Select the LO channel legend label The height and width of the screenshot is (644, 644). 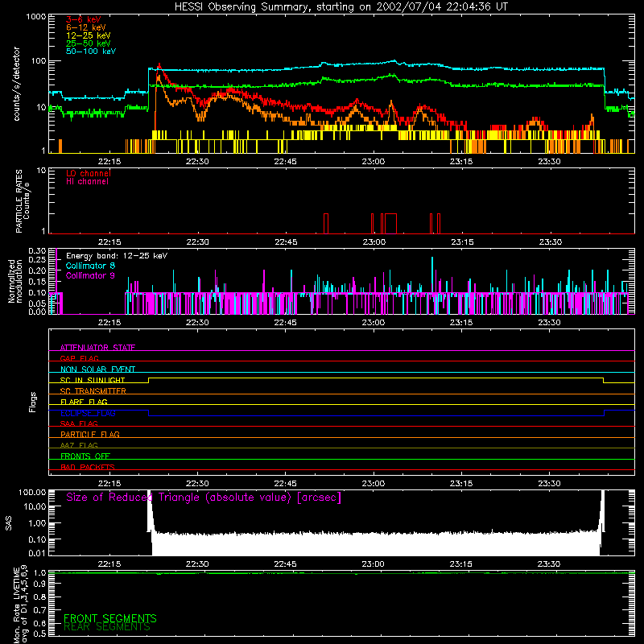pyautogui.click(x=89, y=173)
